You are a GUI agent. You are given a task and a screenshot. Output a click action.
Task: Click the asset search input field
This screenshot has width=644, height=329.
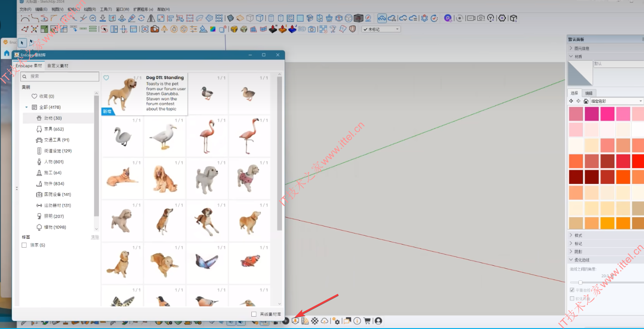tap(60, 77)
